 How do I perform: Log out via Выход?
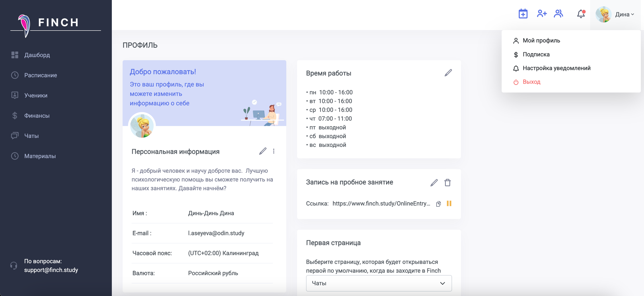tap(531, 82)
